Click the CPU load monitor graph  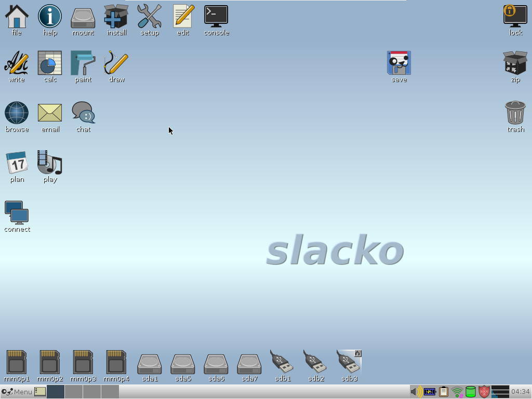click(500, 392)
